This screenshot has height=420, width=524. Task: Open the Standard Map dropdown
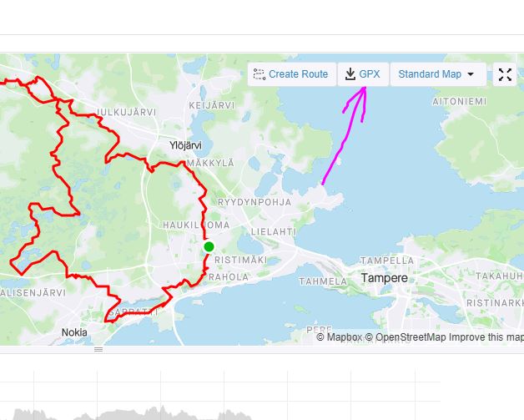coord(438,74)
